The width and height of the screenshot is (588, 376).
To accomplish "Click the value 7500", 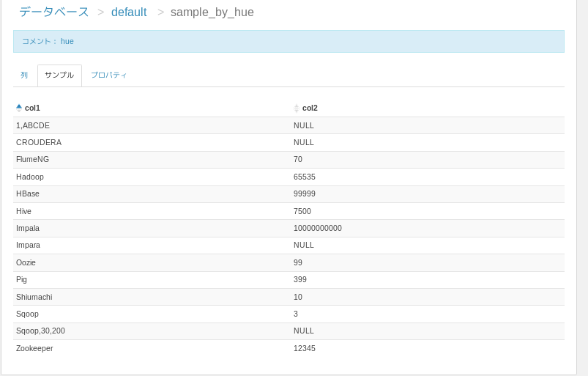I will [302, 211].
